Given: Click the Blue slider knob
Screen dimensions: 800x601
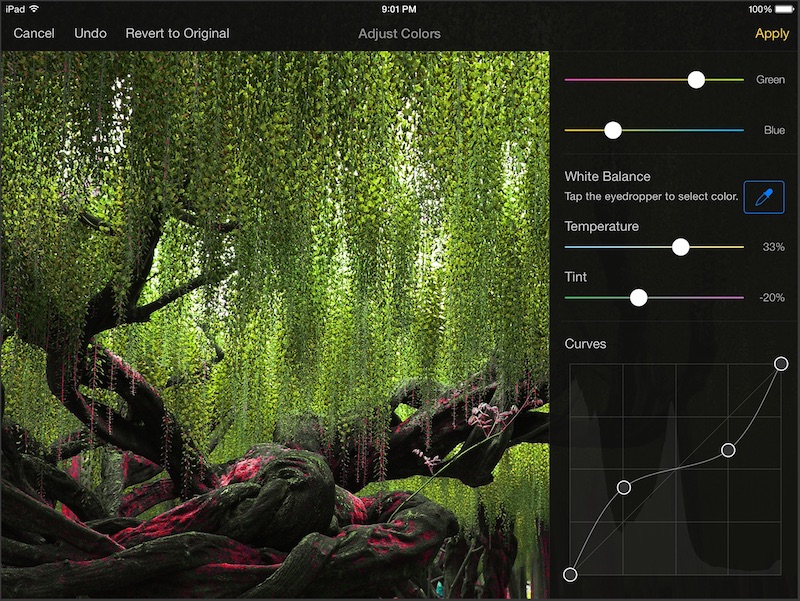Looking at the screenshot, I should coord(613,130).
